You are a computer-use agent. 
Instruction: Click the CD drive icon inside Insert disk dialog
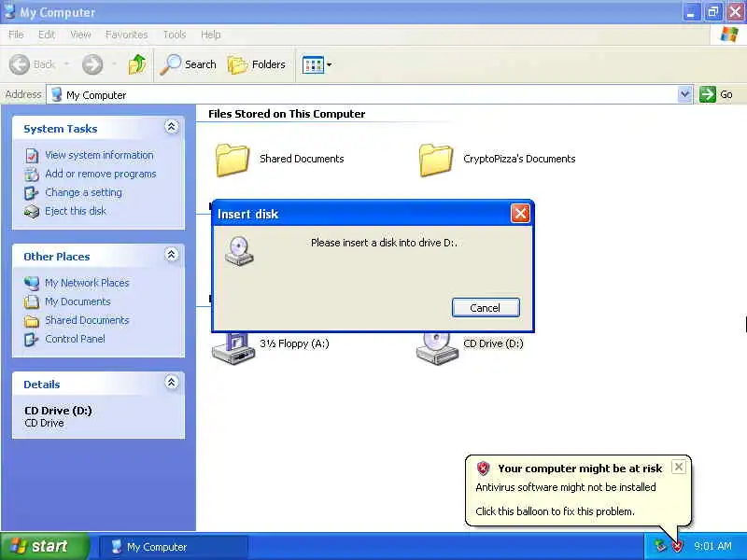click(239, 251)
